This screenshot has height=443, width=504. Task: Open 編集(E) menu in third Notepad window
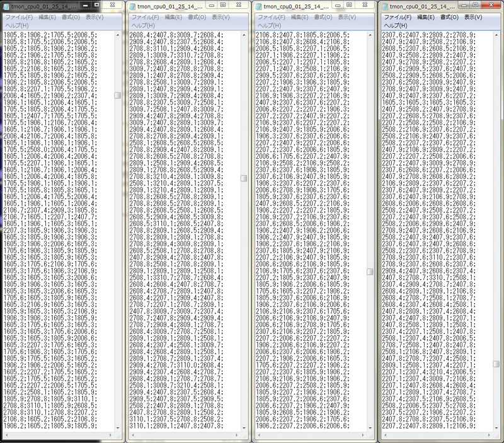(300, 17)
